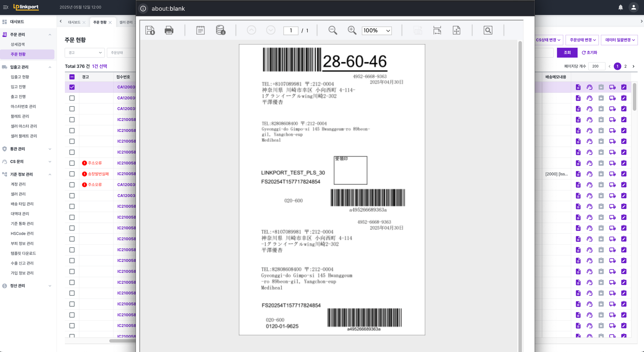Image resolution: width=644 pixels, height=352 pixels.
Task: Open the 주문상태 변경 dropdown
Action: tap(583, 40)
